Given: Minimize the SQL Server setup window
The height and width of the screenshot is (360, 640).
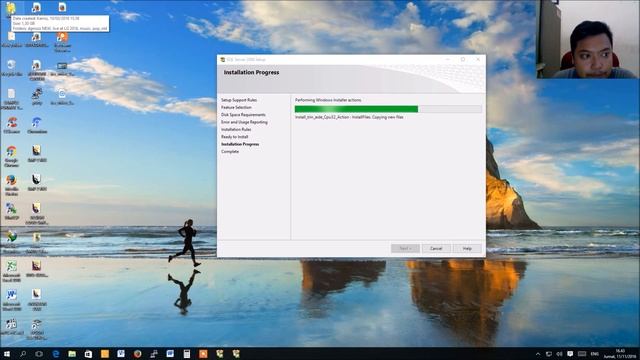Looking at the screenshot, I should point(448,60).
